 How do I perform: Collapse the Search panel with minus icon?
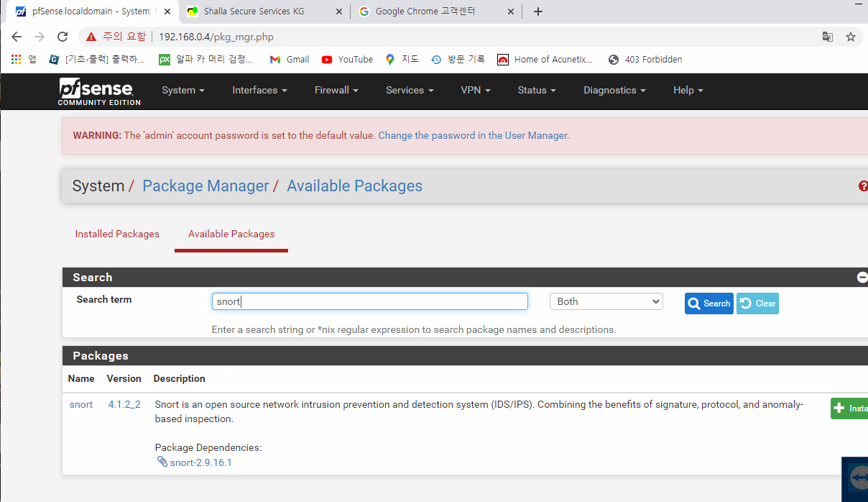click(862, 278)
